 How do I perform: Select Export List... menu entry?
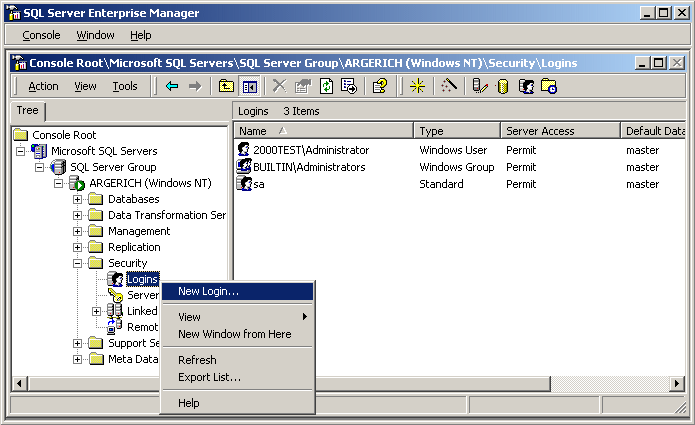click(238, 377)
